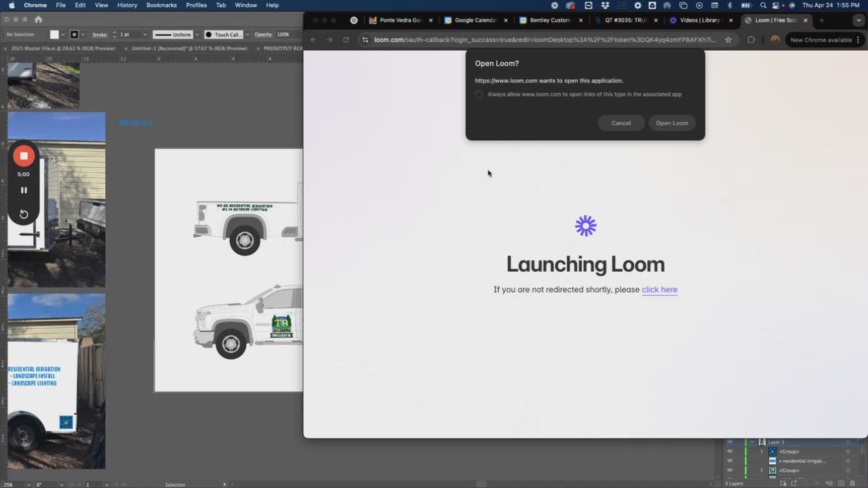The height and width of the screenshot is (488, 868).
Task: Click Illustrator Home icon
Action: [x=38, y=20]
